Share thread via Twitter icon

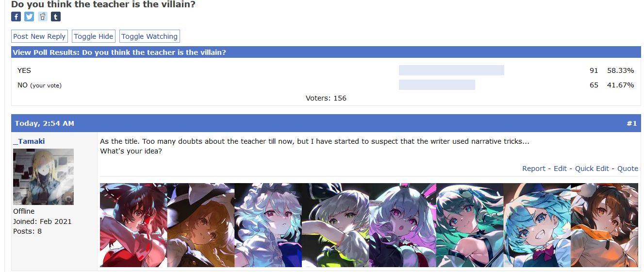point(29,17)
